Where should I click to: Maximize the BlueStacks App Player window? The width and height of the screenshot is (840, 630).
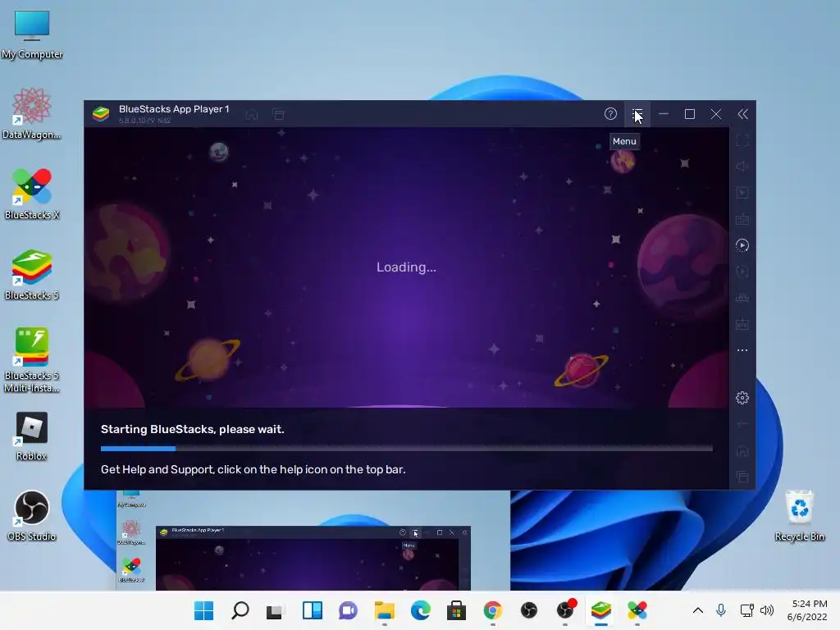click(689, 114)
